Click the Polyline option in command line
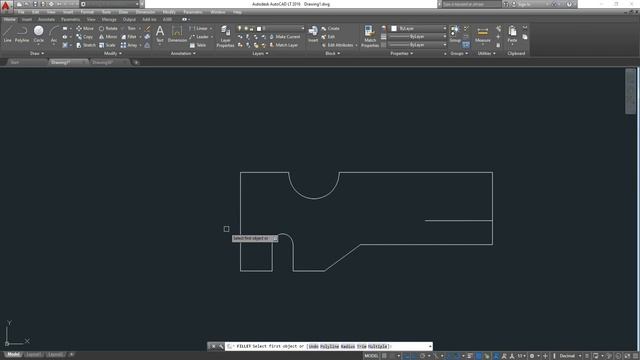Viewport: 640px width, 360px height. pyautogui.click(x=329, y=346)
